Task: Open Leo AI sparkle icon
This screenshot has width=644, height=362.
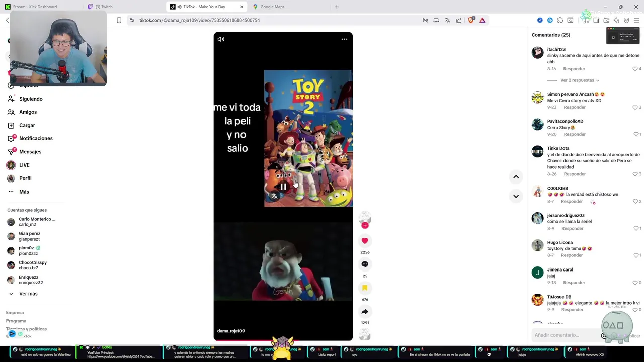Action: (x=616, y=20)
